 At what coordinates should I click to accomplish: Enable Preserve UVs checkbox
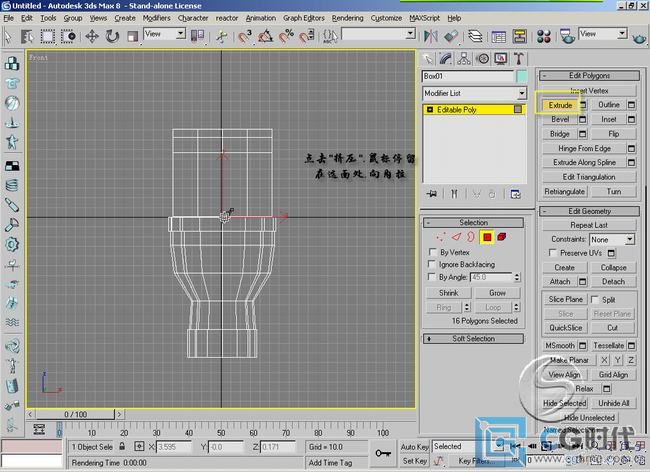pos(552,252)
